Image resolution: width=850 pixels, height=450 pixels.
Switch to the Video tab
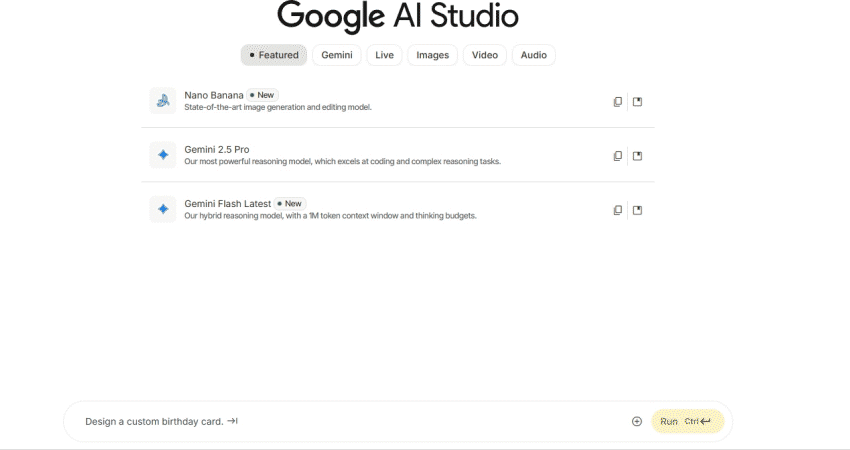pyautogui.click(x=485, y=55)
